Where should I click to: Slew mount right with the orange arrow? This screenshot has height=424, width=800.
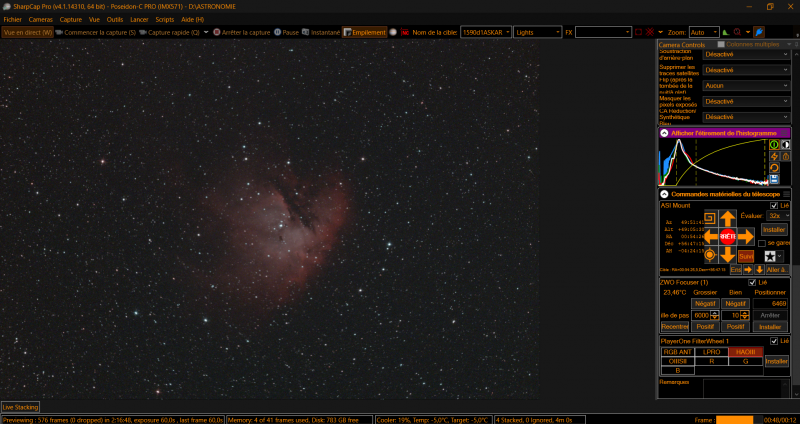746,237
